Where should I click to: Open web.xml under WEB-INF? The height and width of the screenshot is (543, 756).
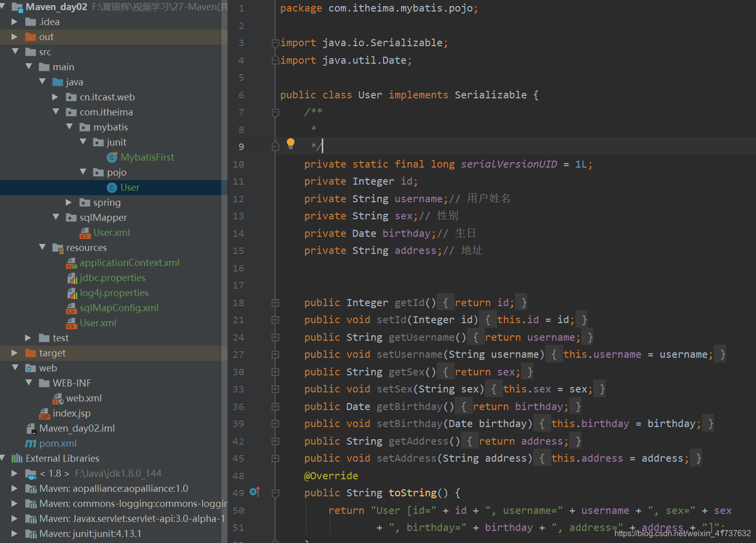click(x=84, y=398)
